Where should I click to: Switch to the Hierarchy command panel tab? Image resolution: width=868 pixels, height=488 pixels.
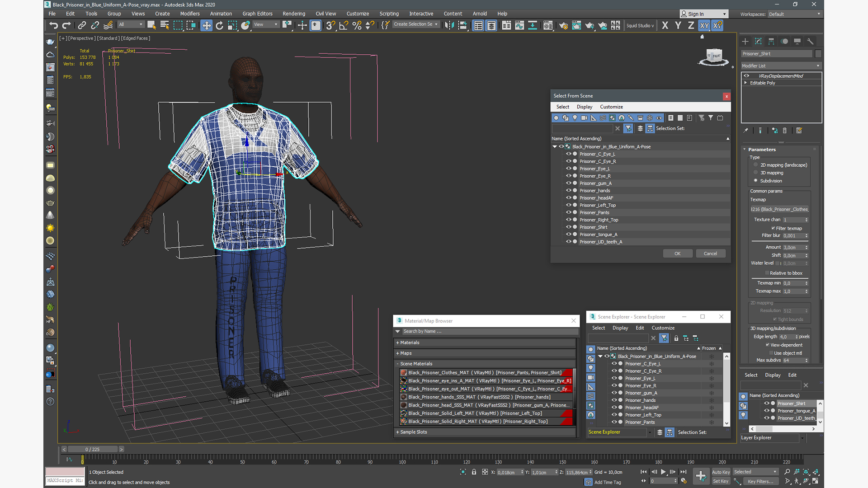pyautogui.click(x=771, y=41)
